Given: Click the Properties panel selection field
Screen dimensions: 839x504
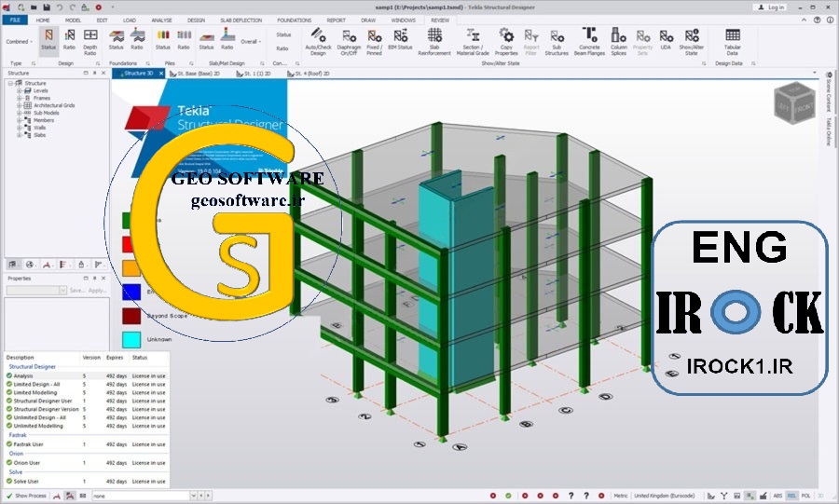Looking at the screenshot, I should tap(36, 291).
